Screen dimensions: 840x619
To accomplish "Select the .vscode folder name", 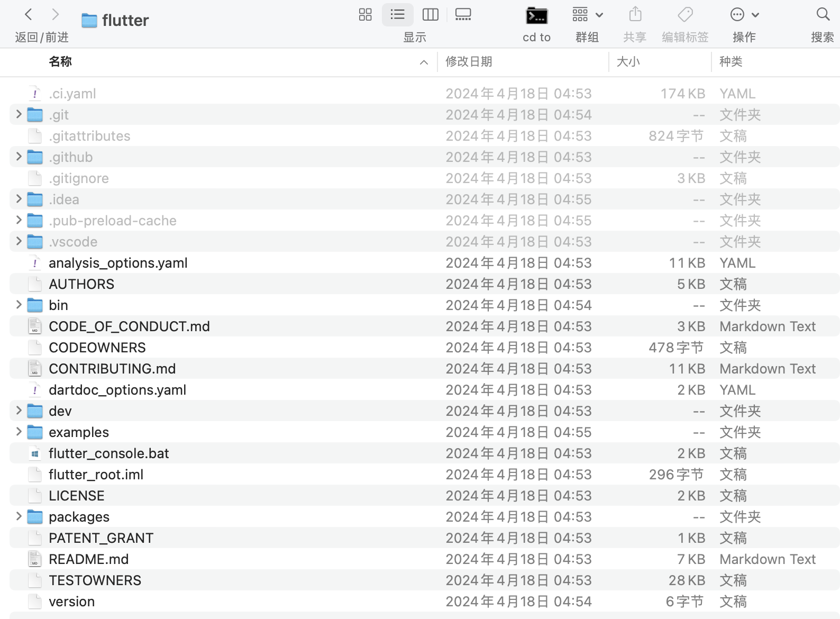I will point(73,242).
